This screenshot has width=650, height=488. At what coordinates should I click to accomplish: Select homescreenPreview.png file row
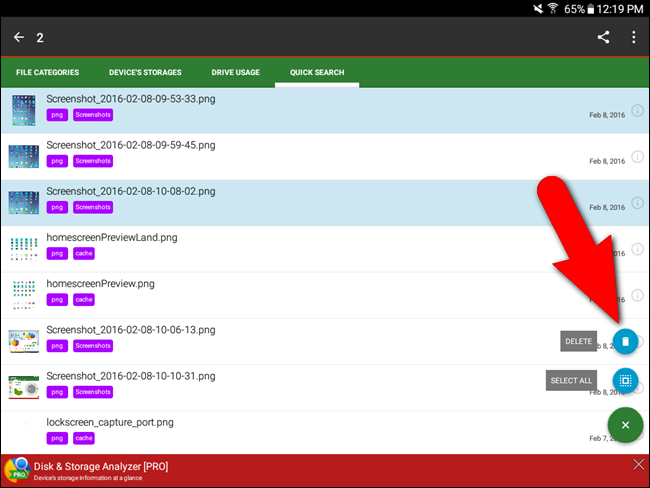click(x=250, y=294)
